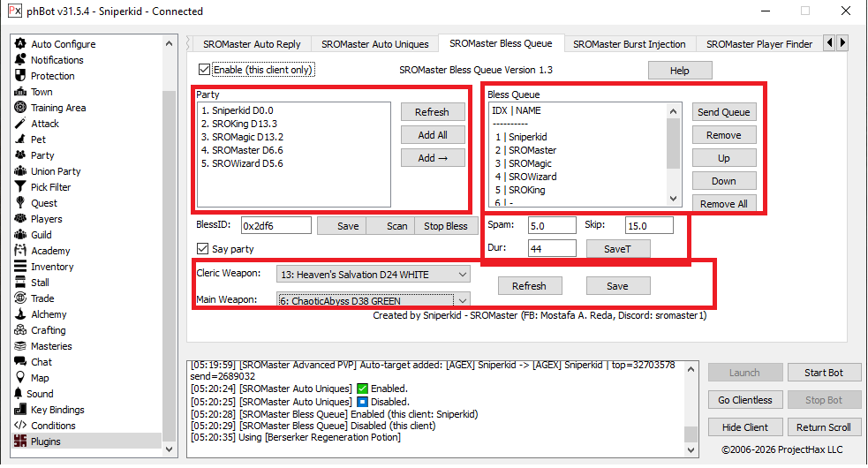Open the Protection section icon

click(20, 76)
